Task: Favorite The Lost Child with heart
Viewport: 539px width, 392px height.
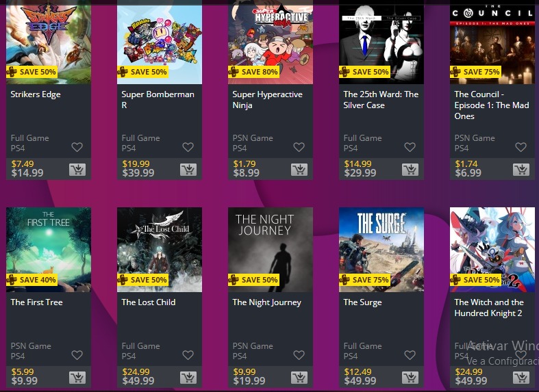Action: (188, 355)
